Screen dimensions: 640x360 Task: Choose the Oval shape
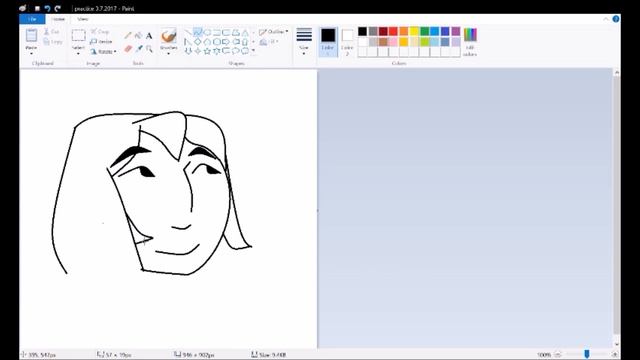207,32
